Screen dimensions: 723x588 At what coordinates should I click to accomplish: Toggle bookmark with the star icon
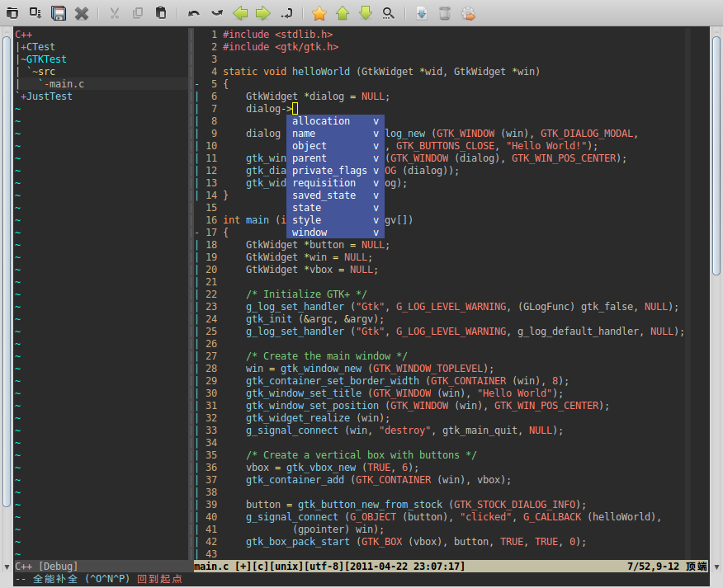(319, 13)
